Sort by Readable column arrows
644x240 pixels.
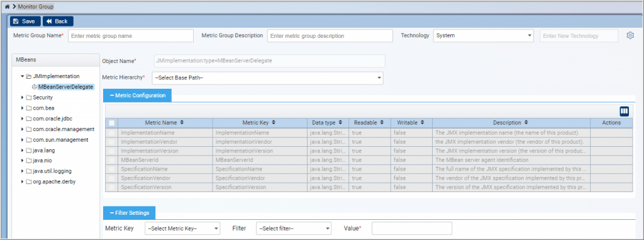pyautogui.click(x=382, y=123)
